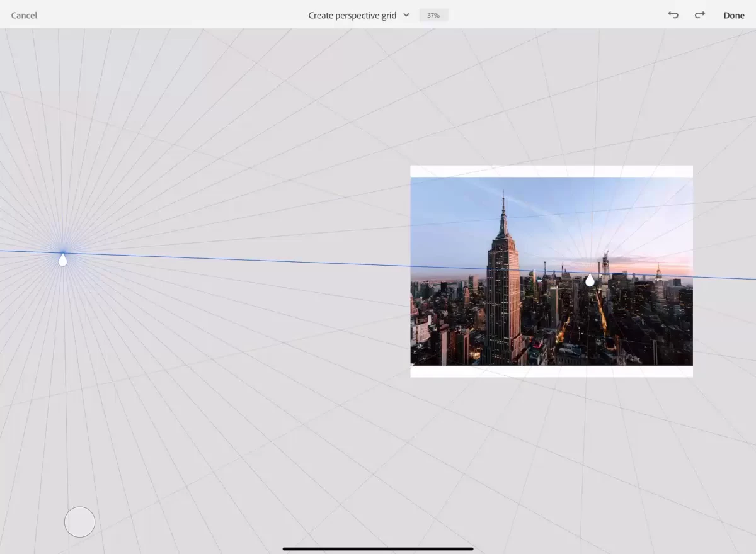Tap the New York skyline photo

551,271
